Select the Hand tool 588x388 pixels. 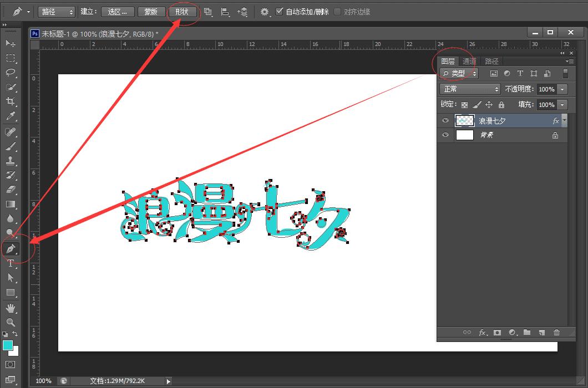coord(10,308)
